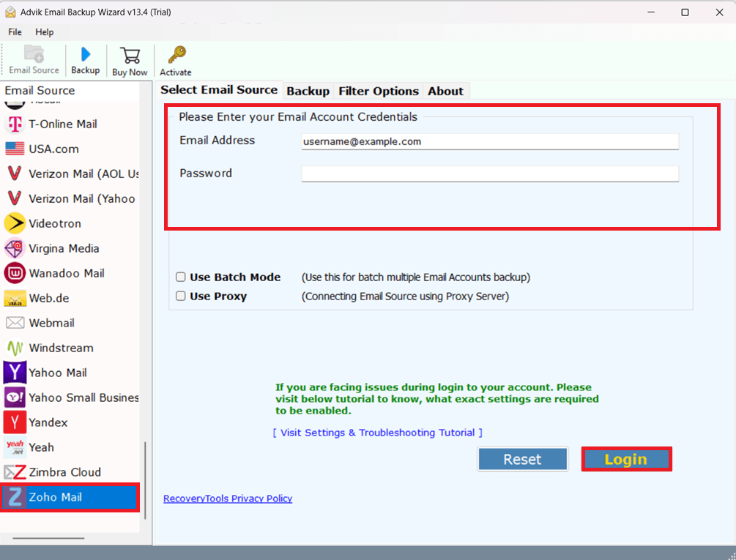Image resolution: width=736 pixels, height=560 pixels.
Task: Open the RecoveryTools Privacy Policy link
Action: (228, 499)
